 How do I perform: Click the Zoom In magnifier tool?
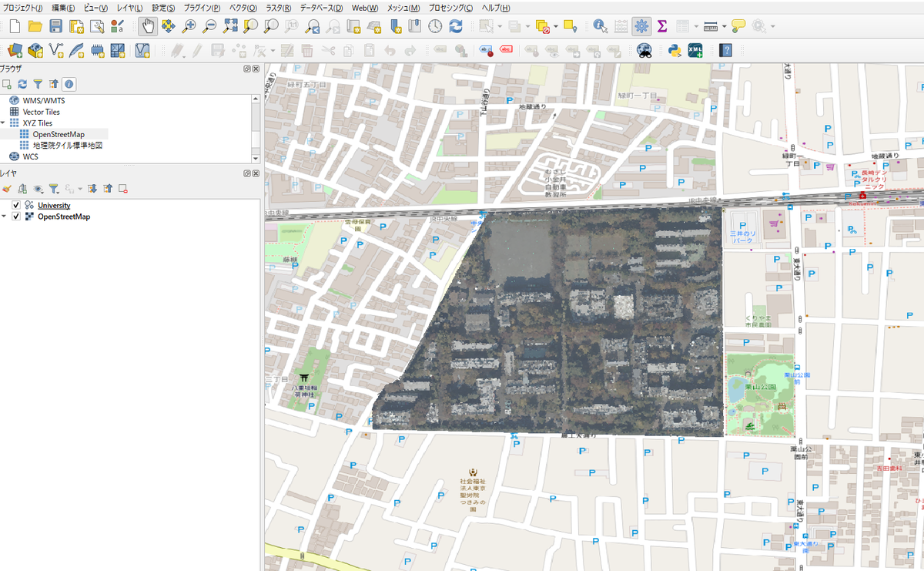coord(189,26)
